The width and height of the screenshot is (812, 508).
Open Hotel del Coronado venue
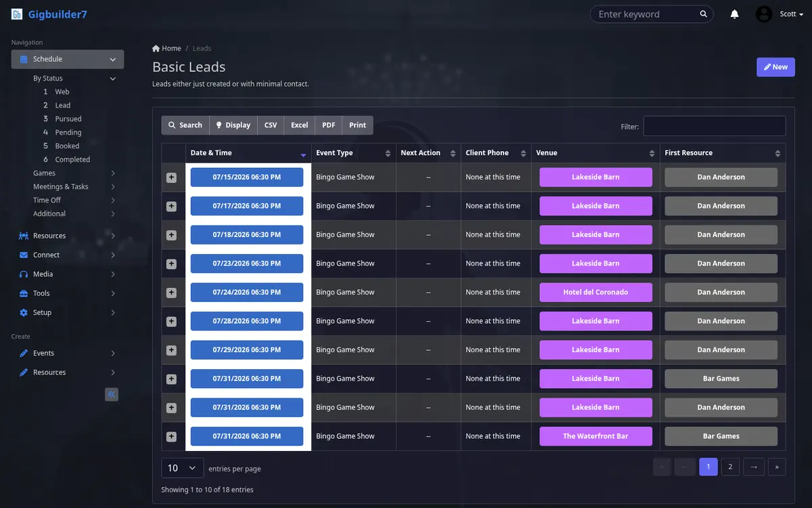(x=595, y=293)
